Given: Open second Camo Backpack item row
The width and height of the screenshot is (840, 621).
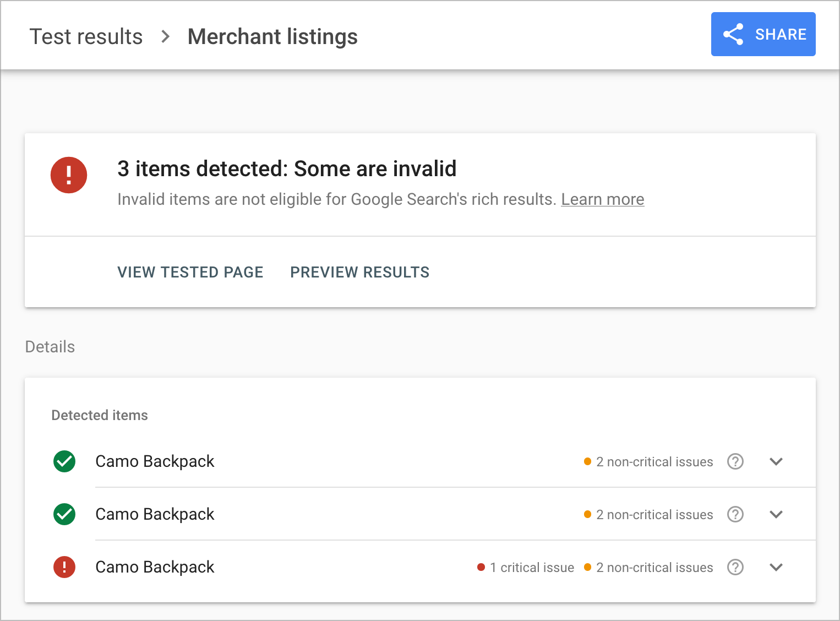Looking at the screenshot, I should [x=420, y=514].
